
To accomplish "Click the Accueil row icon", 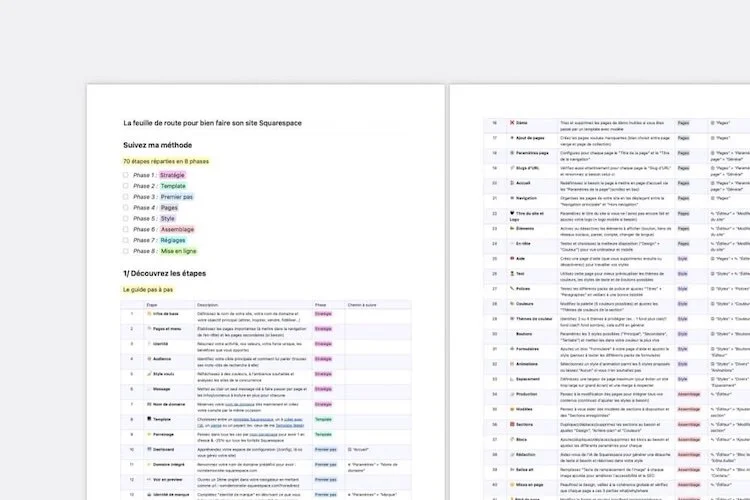I will [512, 183].
